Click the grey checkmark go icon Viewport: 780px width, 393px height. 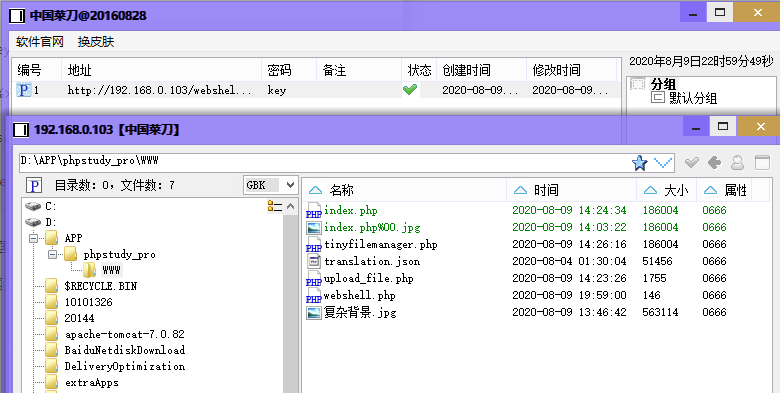[x=691, y=162]
